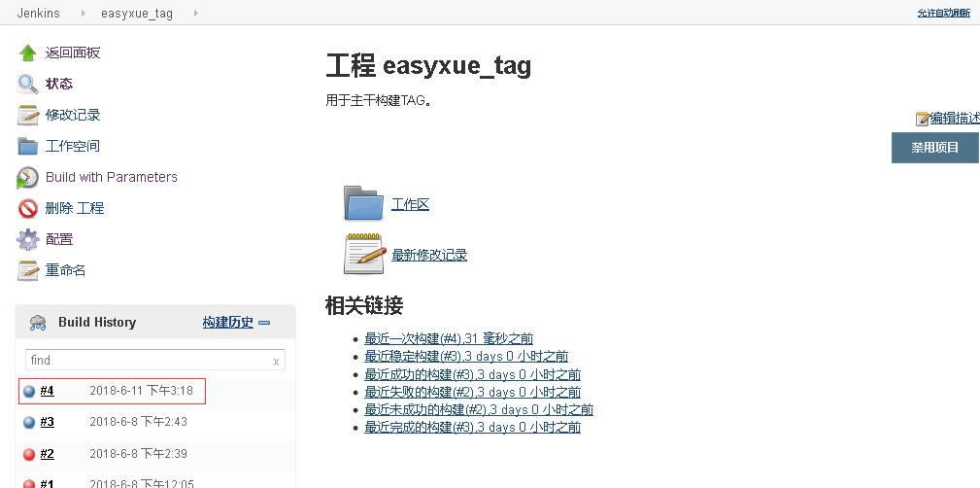Viewport: 980px width, 488px height.
Task: Click the 禁用项目 button
Action: (935, 148)
